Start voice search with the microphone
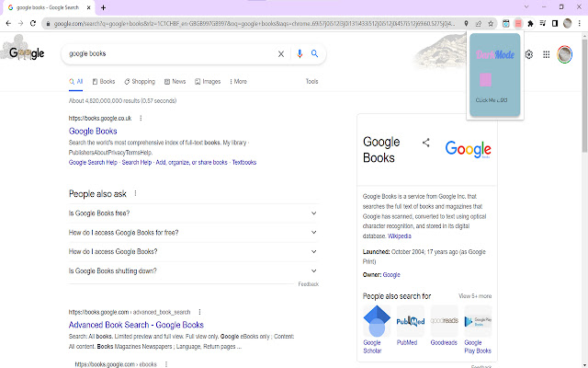The width and height of the screenshot is (588, 368). (300, 53)
